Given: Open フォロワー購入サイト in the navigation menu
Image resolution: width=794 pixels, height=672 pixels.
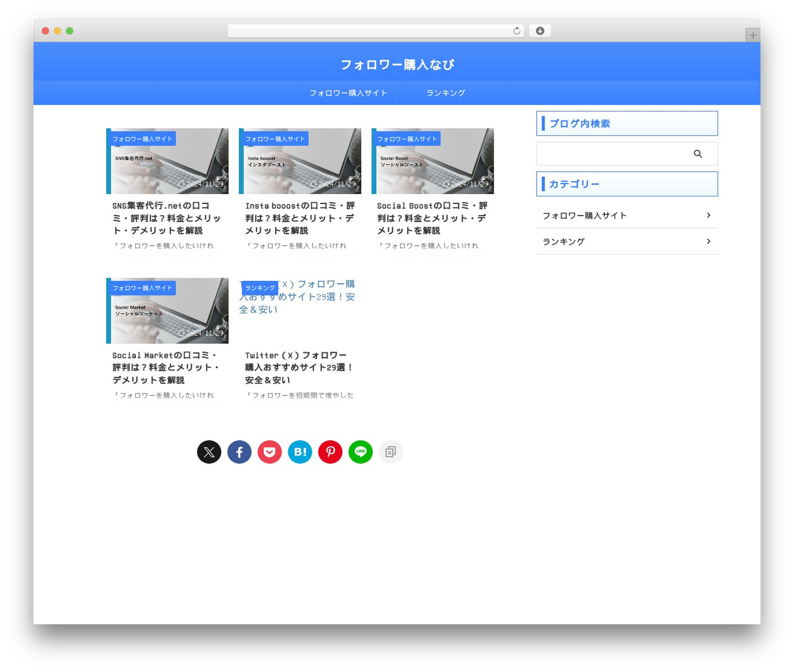Looking at the screenshot, I should 349,93.
